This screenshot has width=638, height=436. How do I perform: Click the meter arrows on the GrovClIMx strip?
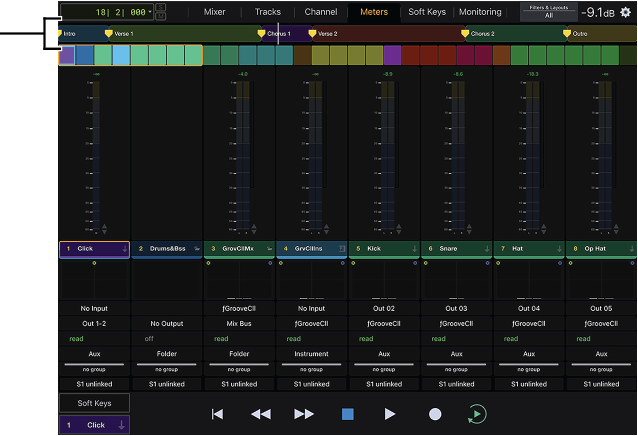click(x=254, y=229)
